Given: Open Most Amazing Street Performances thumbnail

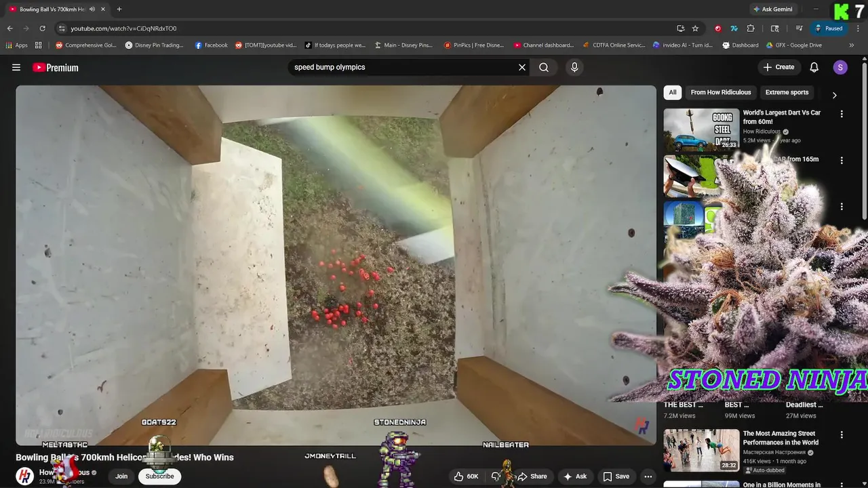Looking at the screenshot, I should coord(701,450).
